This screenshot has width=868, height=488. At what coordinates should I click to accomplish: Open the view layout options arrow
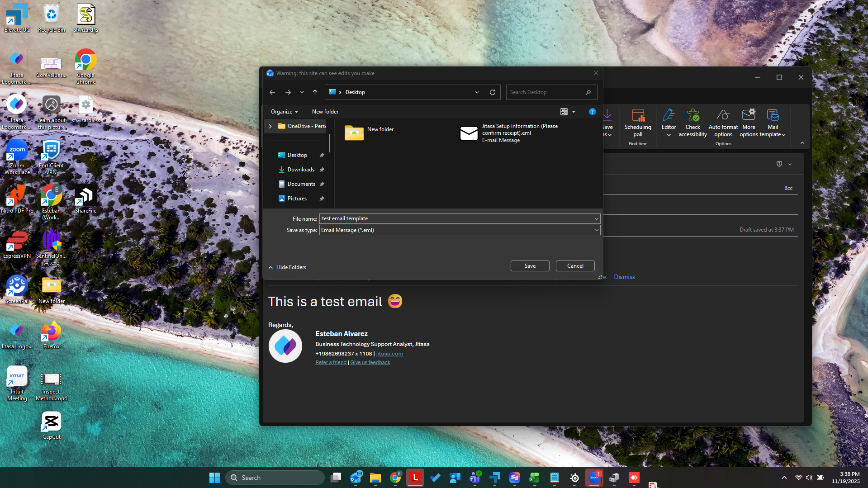(x=574, y=111)
